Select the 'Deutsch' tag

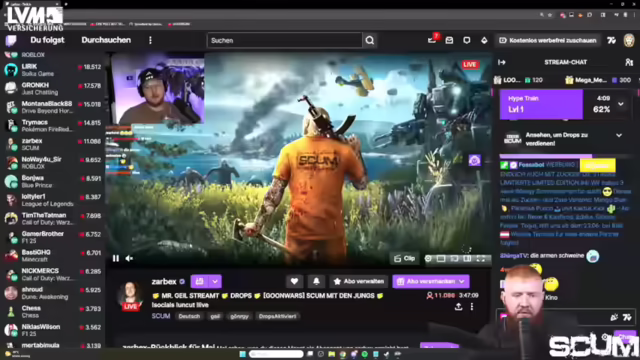click(x=189, y=316)
